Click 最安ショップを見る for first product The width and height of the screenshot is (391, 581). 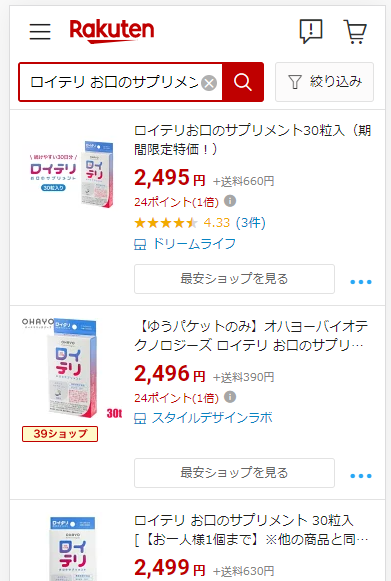pos(234,279)
